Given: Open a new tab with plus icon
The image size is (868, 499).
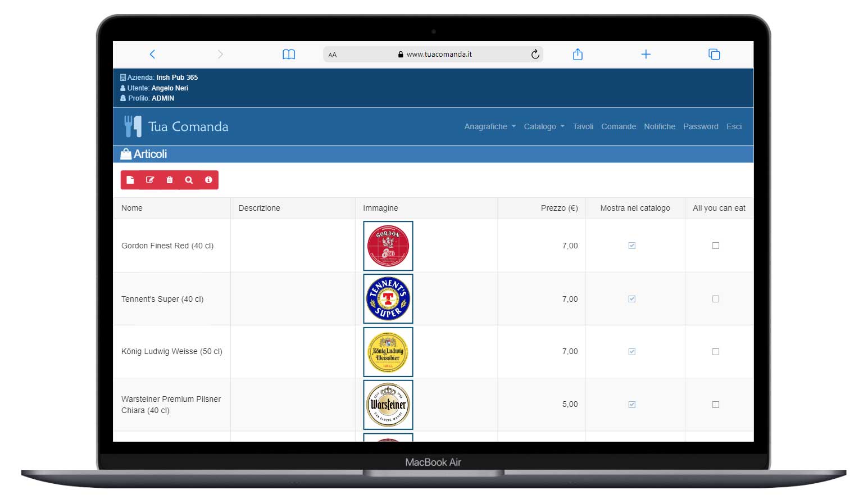Looking at the screenshot, I should [x=646, y=54].
